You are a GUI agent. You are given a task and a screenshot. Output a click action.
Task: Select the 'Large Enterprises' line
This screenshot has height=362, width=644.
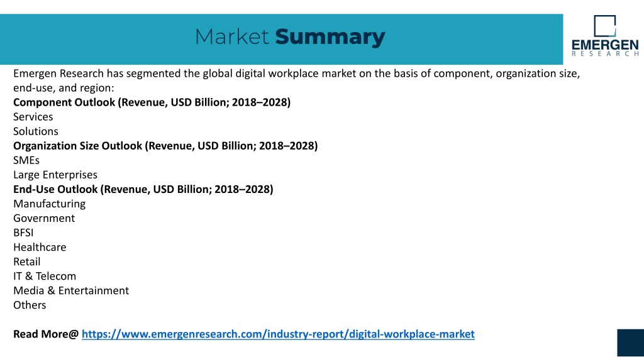(55, 175)
